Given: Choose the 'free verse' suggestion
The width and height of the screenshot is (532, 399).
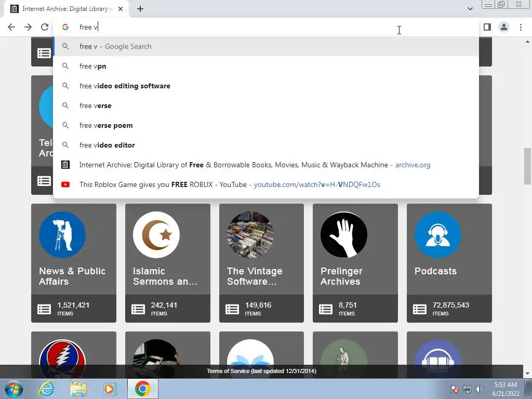Looking at the screenshot, I should click(266, 105).
